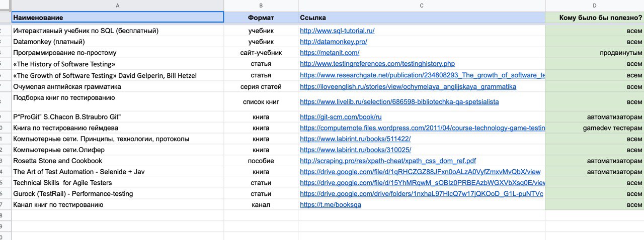Select cell 'Интерактивный учебник по SQL (бесплатный)'
The width and height of the screenshot is (644, 240).
point(118,31)
